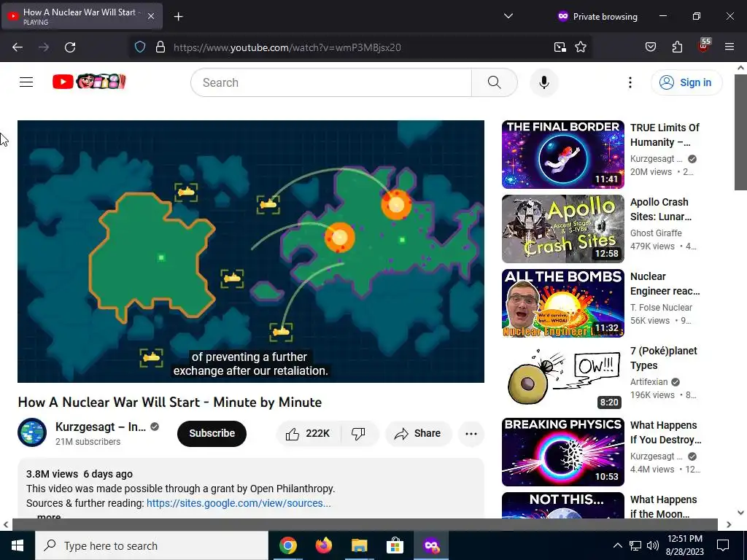Dislike the video with thumbs down
Viewport: 747px width, 560px height.
(x=358, y=433)
